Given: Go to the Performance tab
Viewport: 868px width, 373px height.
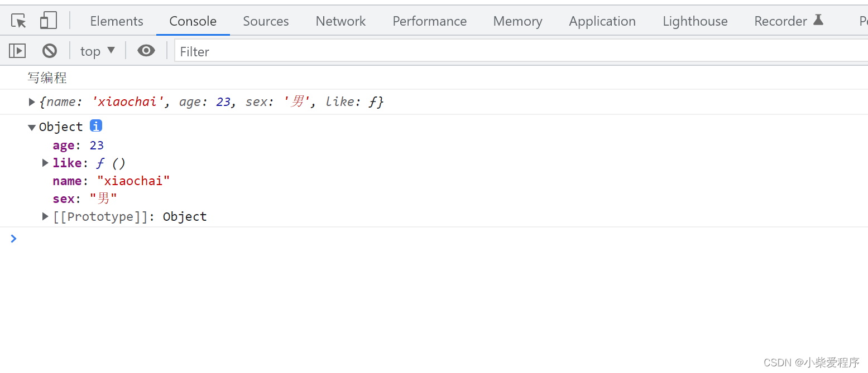Looking at the screenshot, I should (x=430, y=21).
